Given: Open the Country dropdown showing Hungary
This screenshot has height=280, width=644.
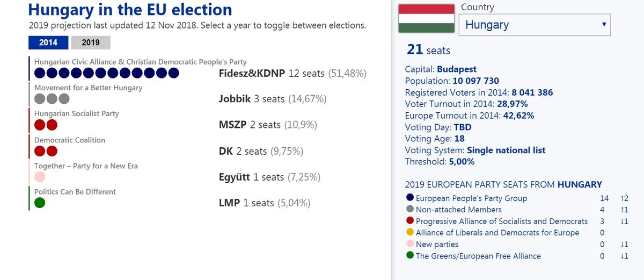Looking at the screenshot, I should coord(534,25).
